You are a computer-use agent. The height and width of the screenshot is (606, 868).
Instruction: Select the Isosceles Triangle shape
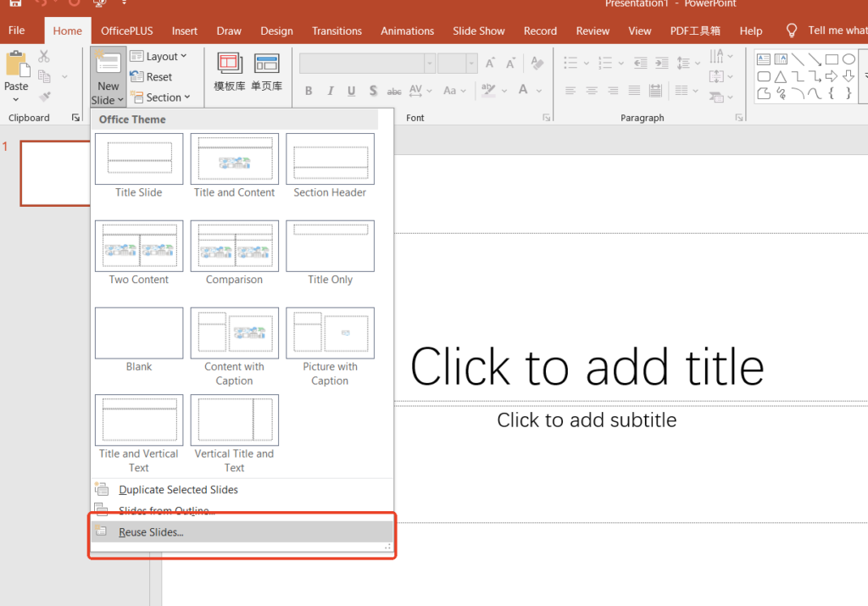tap(781, 77)
